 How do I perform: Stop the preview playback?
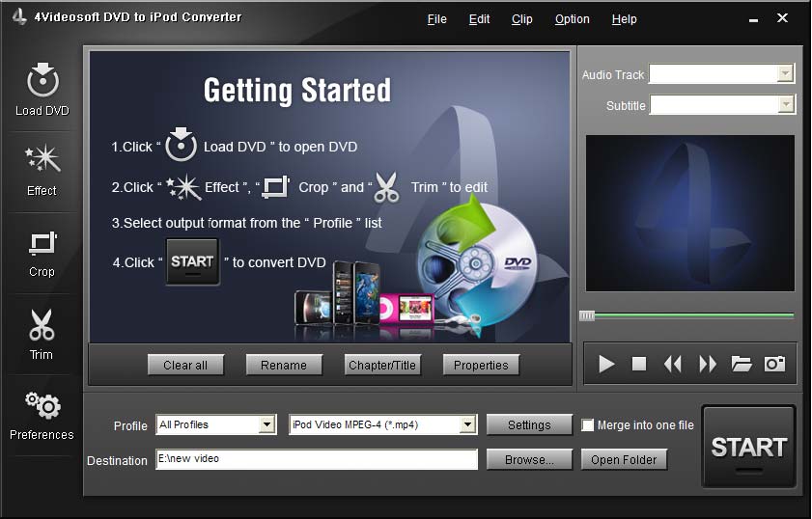pos(639,364)
